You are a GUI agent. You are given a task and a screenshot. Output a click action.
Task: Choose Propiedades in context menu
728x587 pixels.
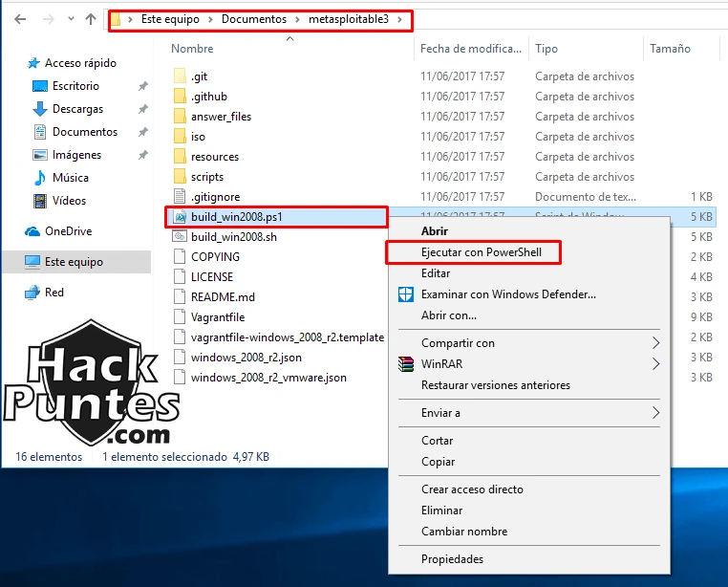(x=529, y=559)
